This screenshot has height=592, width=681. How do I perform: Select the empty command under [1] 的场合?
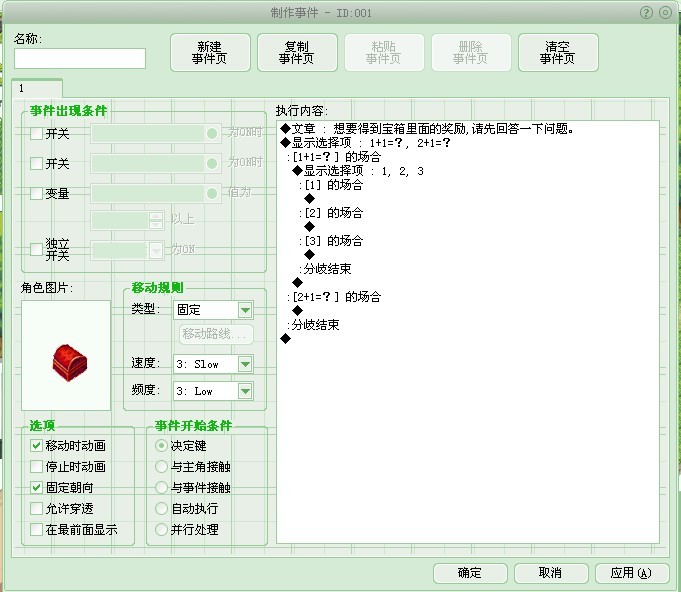309,199
